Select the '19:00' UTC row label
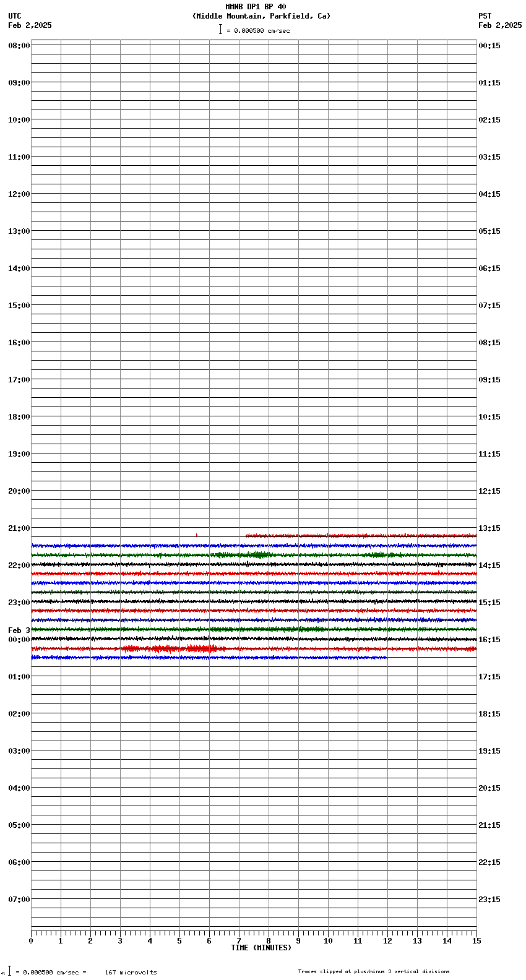This screenshot has width=526, height=980. (19, 454)
